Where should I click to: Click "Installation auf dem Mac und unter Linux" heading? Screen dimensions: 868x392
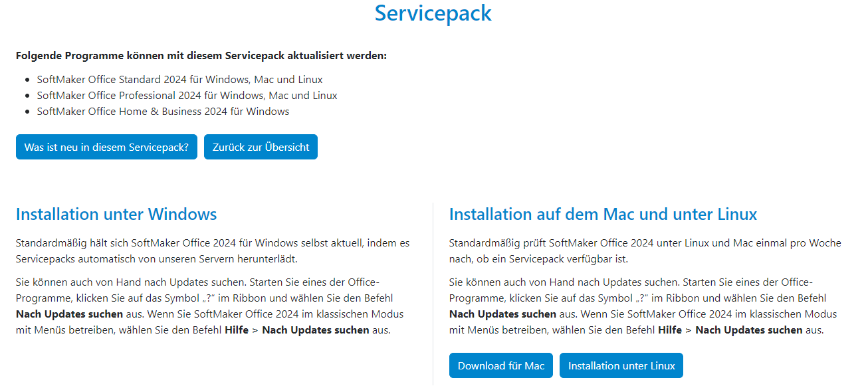point(603,214)
